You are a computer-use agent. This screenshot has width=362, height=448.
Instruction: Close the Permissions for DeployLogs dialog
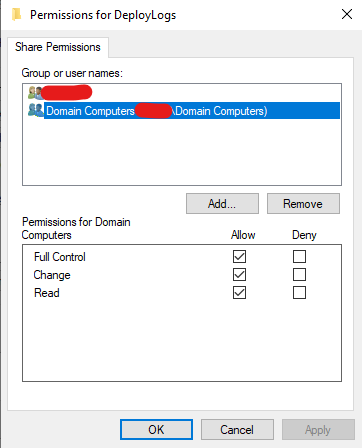click(347, 14)
